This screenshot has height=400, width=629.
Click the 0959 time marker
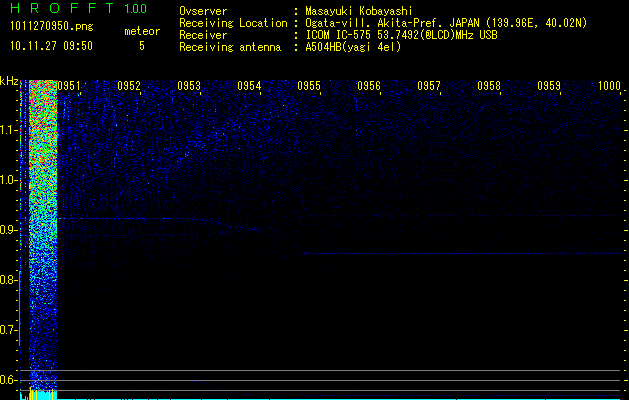point(549,86)
